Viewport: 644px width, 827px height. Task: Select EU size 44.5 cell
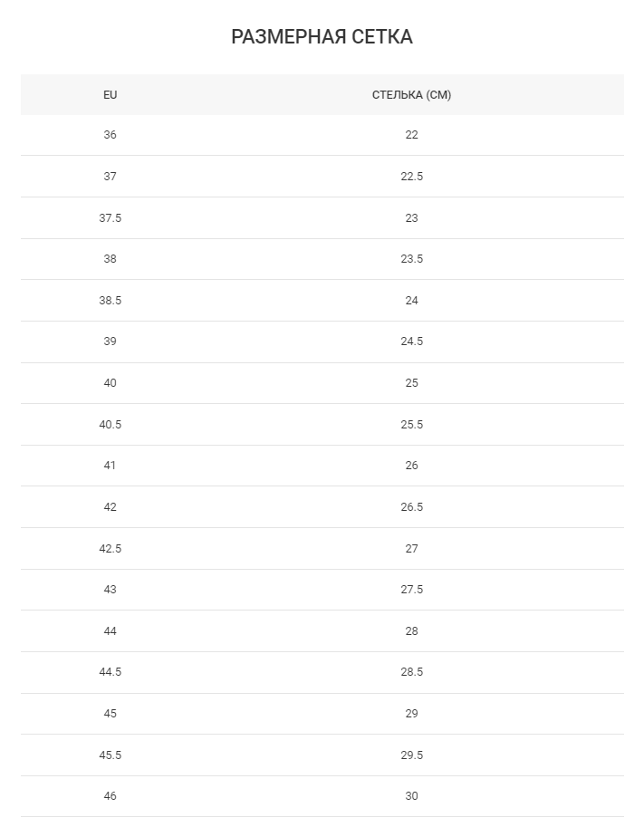coord(110,672)
